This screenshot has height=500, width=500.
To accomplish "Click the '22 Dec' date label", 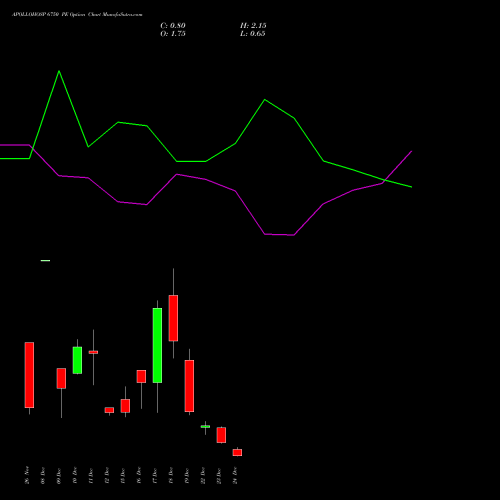I will point(203,475).
